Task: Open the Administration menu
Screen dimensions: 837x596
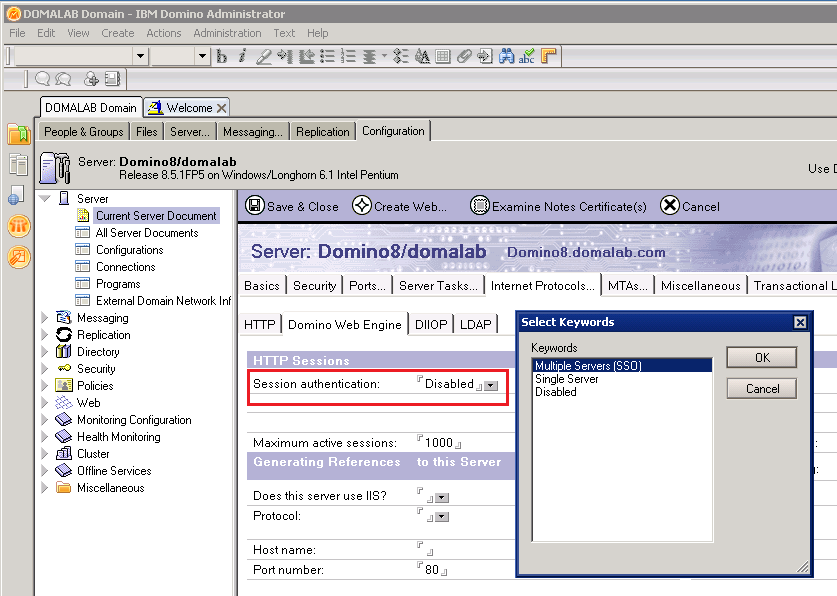Action: point(227,33)
